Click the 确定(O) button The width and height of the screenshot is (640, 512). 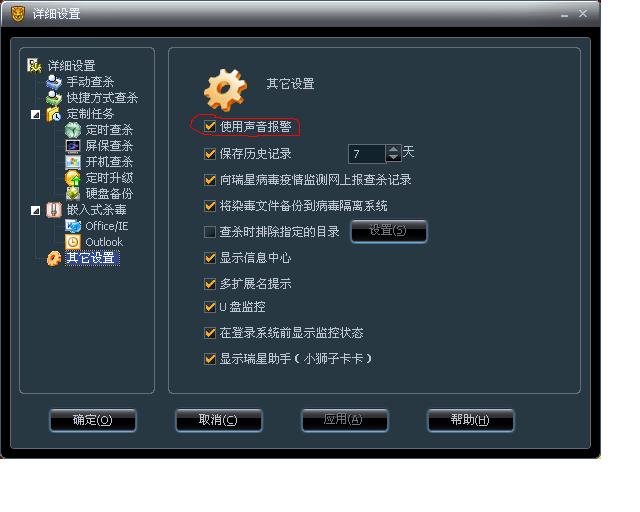coord(93,420)
